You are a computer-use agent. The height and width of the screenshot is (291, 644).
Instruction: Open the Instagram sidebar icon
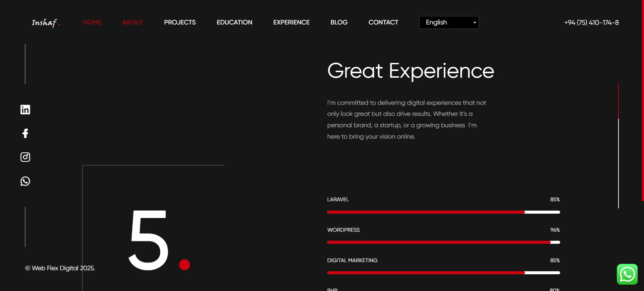(25, 157)
